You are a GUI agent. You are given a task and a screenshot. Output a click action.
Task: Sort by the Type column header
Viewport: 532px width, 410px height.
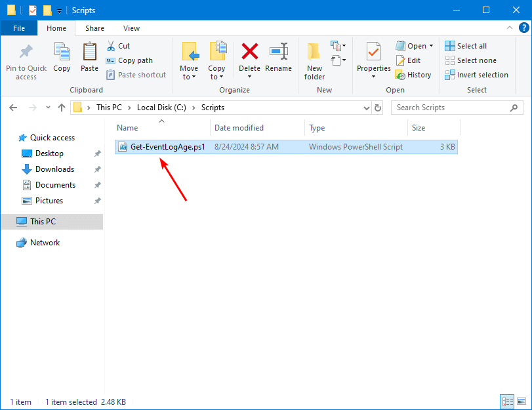(356, 128)
